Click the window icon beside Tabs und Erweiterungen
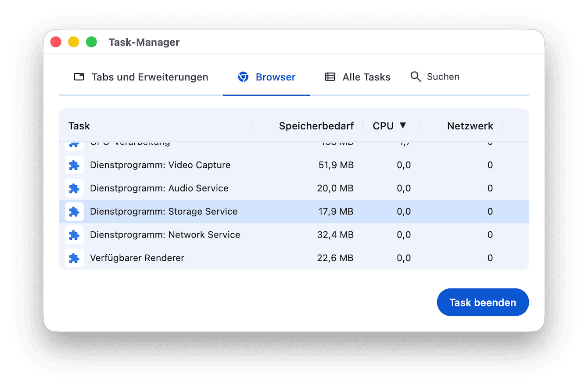This screenshot has height=389, width=588. [79, 76]
